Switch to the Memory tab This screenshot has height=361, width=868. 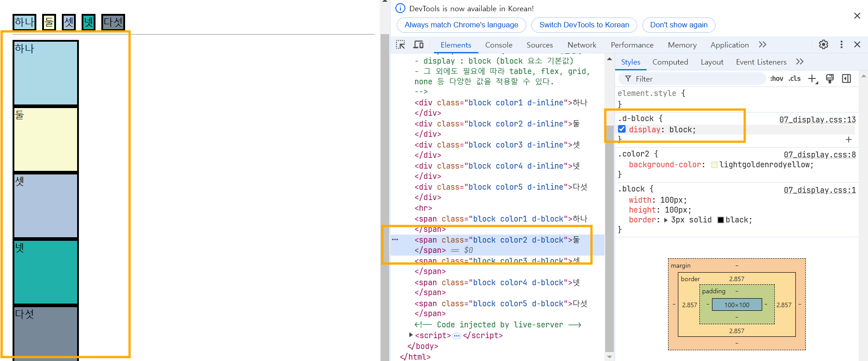tap(682, 45)
